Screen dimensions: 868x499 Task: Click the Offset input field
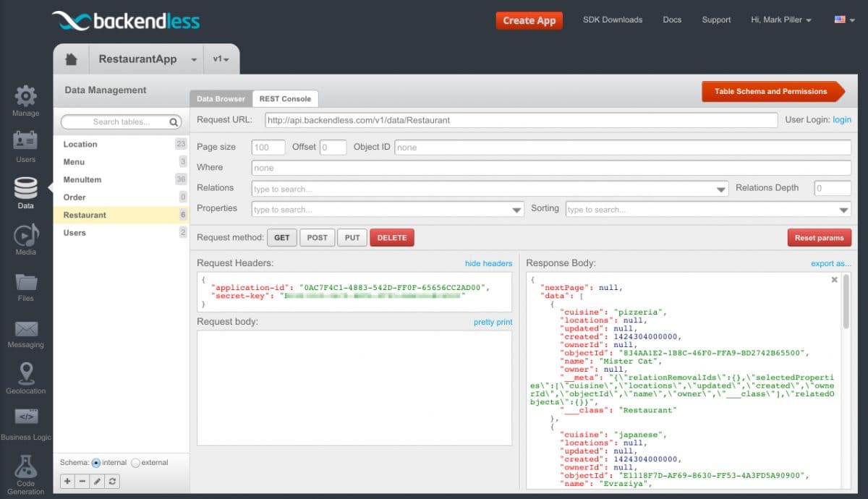pos(333,148)
